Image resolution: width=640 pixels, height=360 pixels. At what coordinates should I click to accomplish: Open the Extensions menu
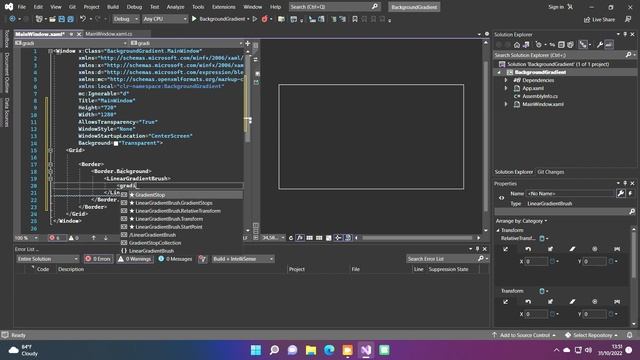[224, 7]
